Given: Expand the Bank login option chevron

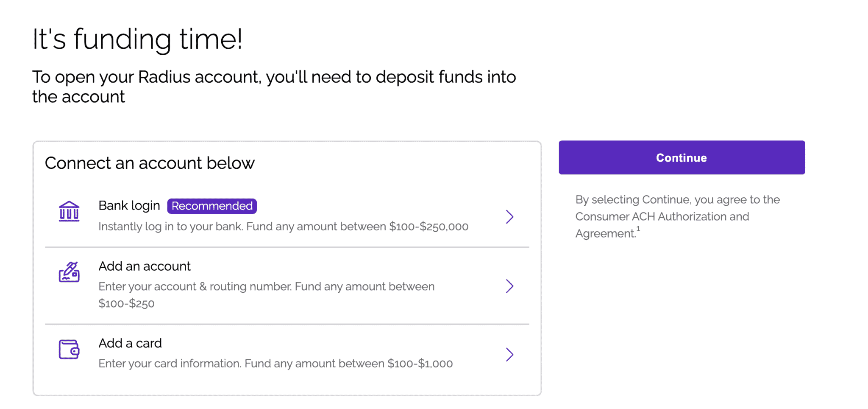Looking at the screenshot, I should (510, 217).
